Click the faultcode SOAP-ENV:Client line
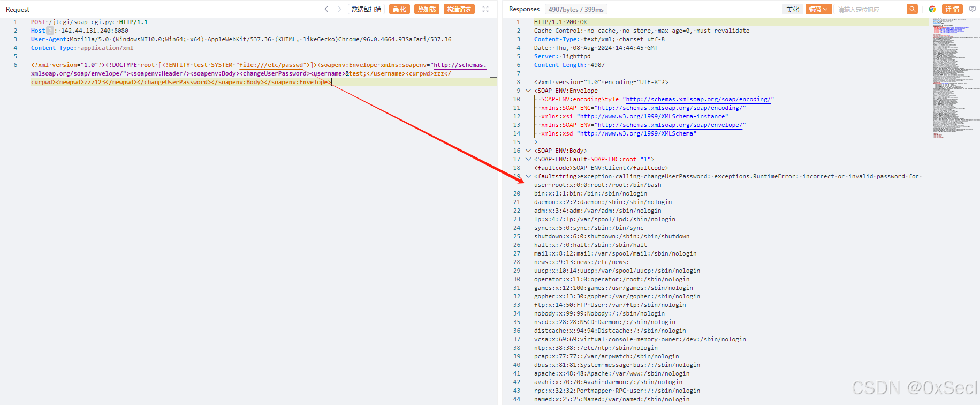The width and height of the screenshot is (980, 405). (601, 168)
